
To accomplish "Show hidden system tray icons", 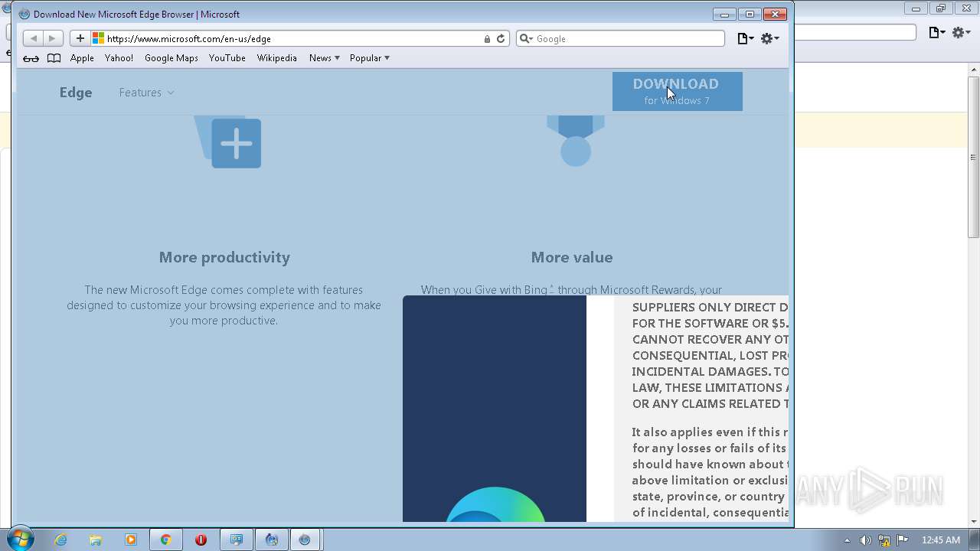I will point(847,540).
